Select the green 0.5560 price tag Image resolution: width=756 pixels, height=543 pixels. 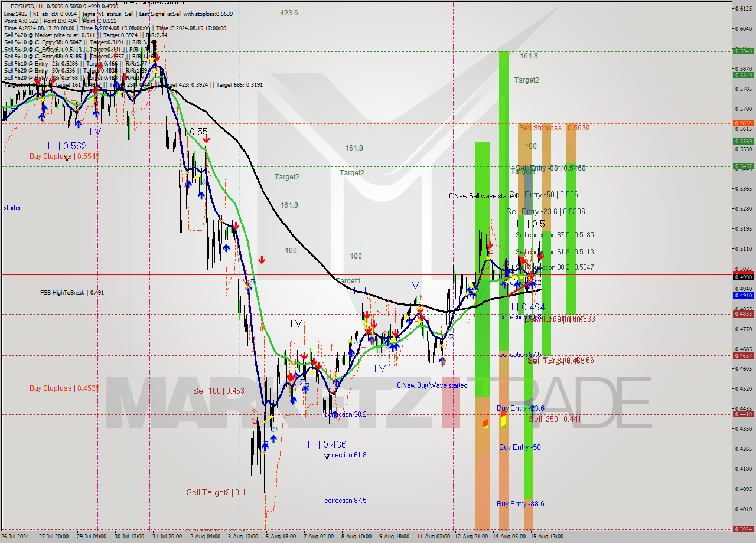[743, 141]
